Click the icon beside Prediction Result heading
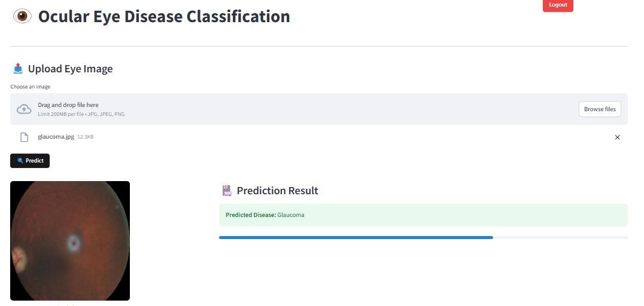644x306 pixels. [226, 191]
